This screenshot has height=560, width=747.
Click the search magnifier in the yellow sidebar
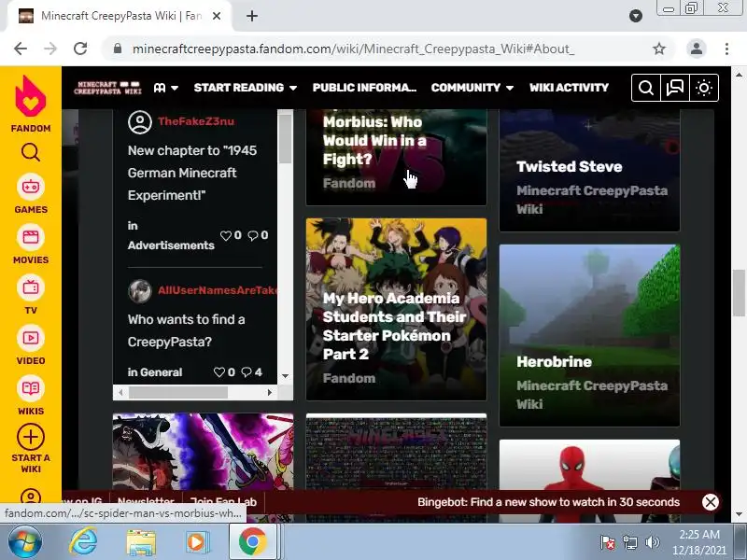(x=31, y=152)
